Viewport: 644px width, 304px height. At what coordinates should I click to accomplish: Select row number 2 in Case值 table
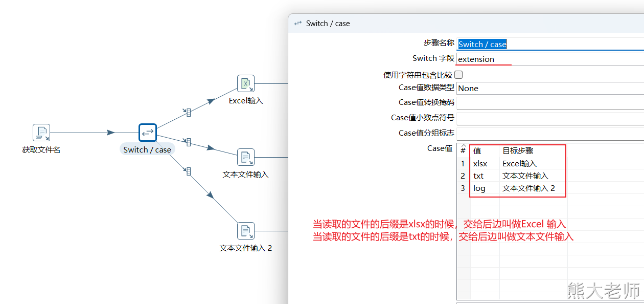coord(463,176)
